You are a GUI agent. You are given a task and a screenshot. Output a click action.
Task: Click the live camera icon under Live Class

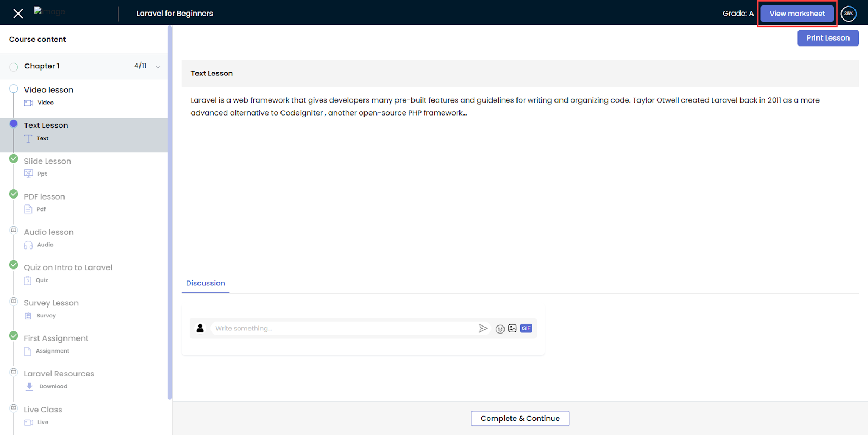29,423
